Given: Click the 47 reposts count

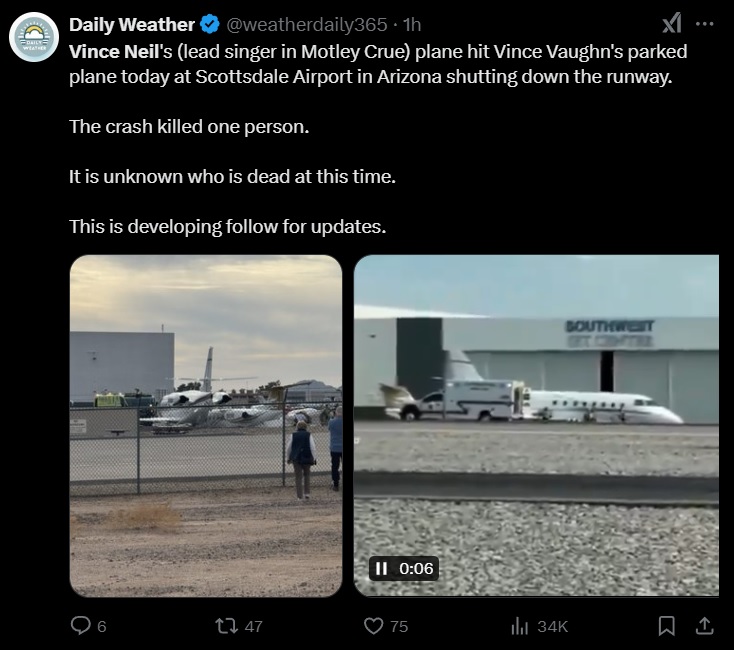Looking at the screenshot, I should 254,626.
